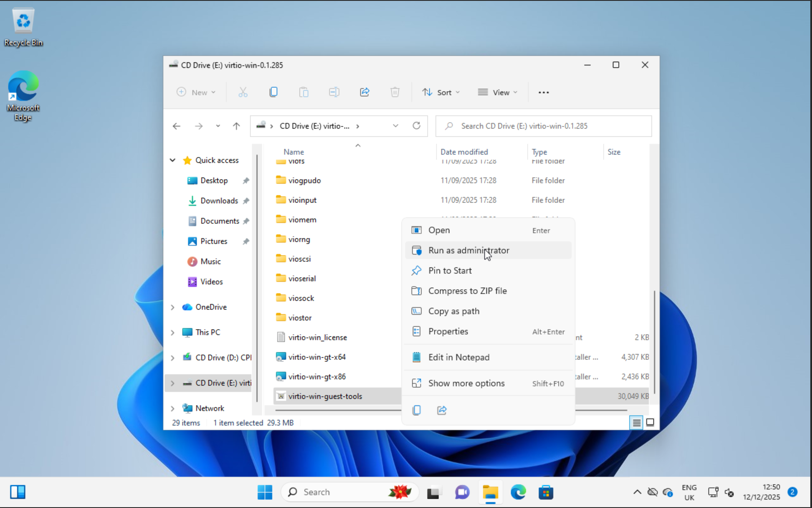
Task: Open recent locations dropdown arrow
Action: coord(218,126)
